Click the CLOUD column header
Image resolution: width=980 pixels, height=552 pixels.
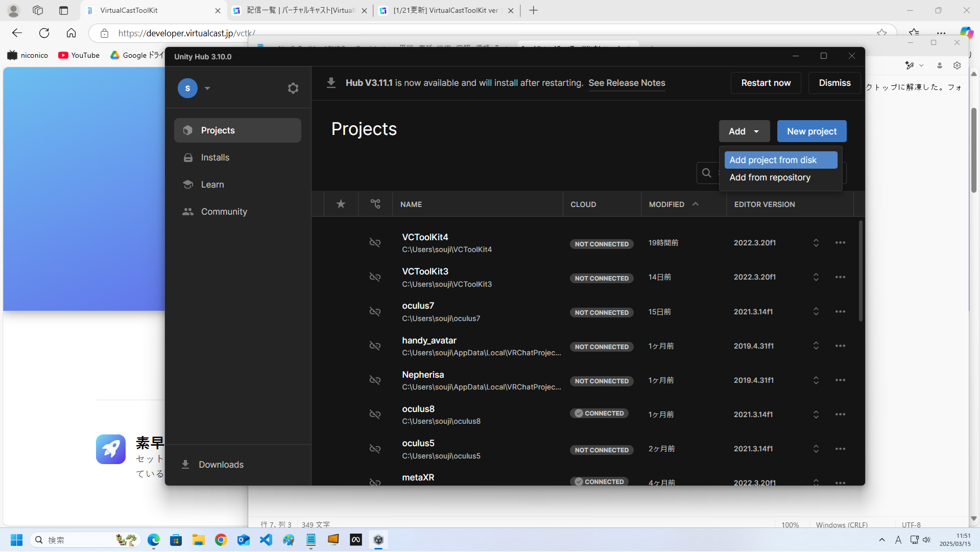583,204
